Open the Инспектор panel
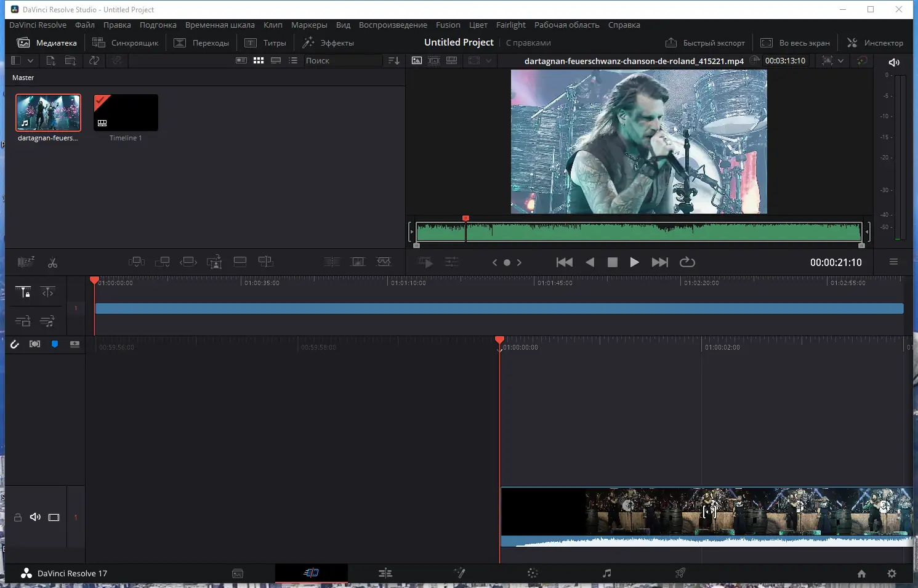This screenshot has width=918, height=588. click(875, 42)
